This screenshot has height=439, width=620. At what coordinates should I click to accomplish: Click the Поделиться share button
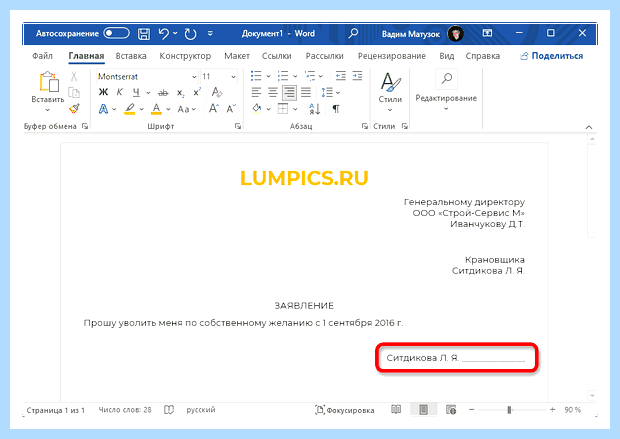point(552,56)
